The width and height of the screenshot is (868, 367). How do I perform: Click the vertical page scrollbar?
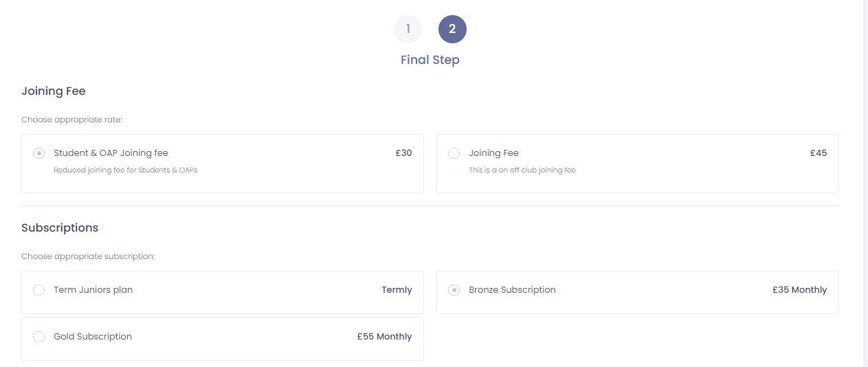865,183
